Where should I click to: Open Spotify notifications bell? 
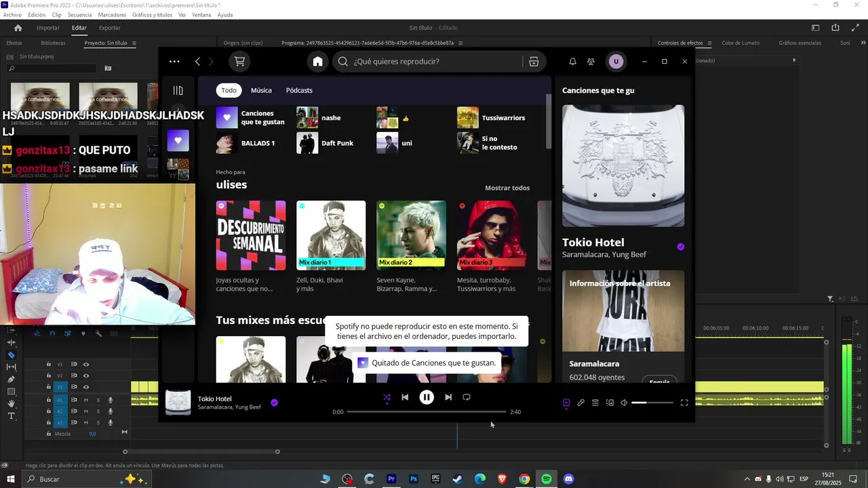(572, 61)
